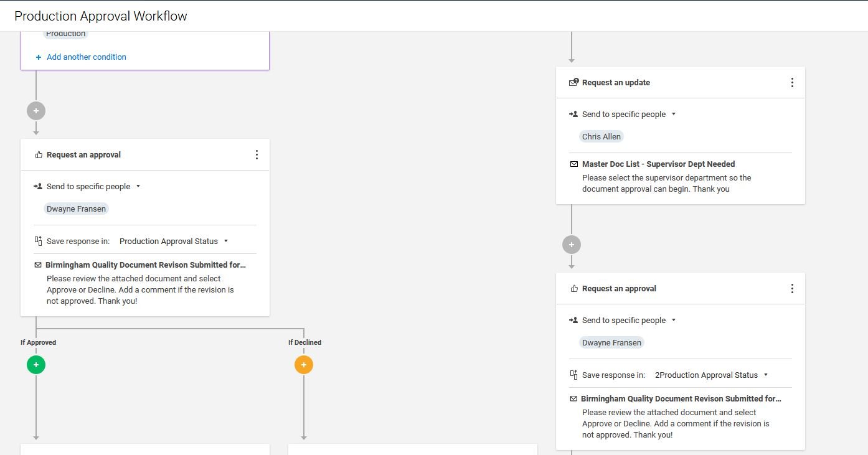Click thumbs-up icon on right Request an approval card
The width and height of the screenshot is (868, 455).
(574, 289)
